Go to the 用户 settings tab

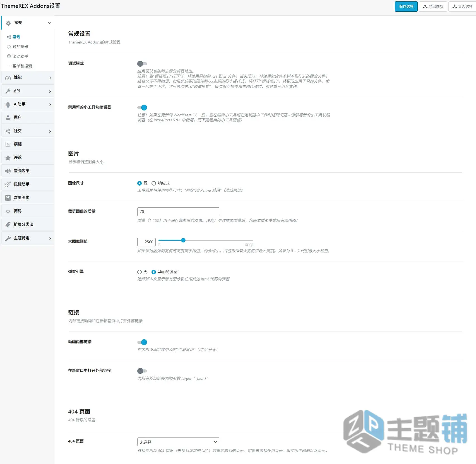28,117
